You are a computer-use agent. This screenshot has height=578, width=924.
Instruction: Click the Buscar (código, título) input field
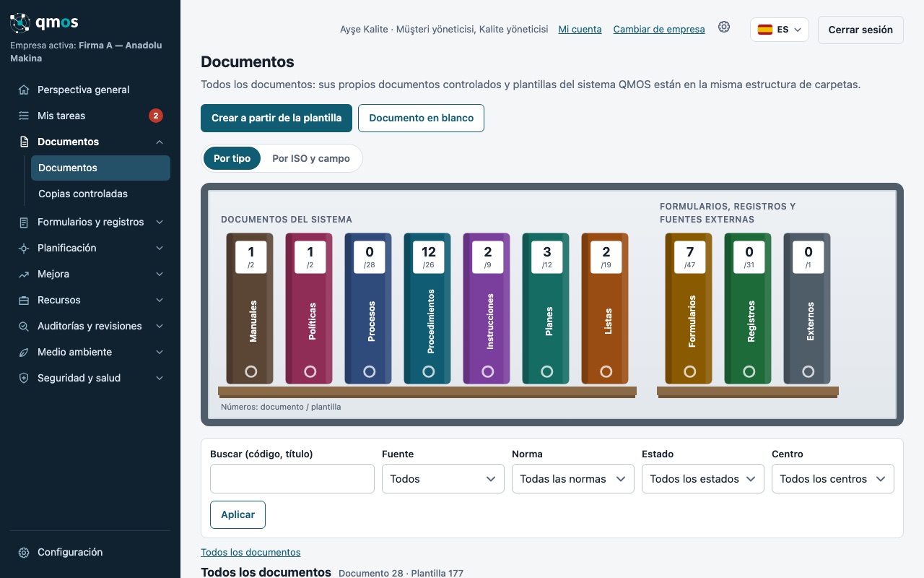(x=292, y=478)
